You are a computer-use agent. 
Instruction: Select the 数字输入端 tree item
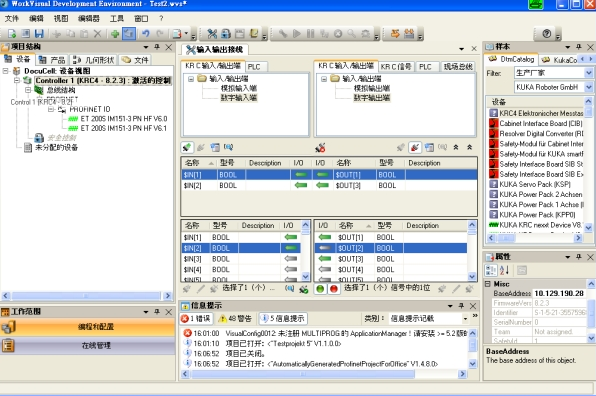point(239,98)
